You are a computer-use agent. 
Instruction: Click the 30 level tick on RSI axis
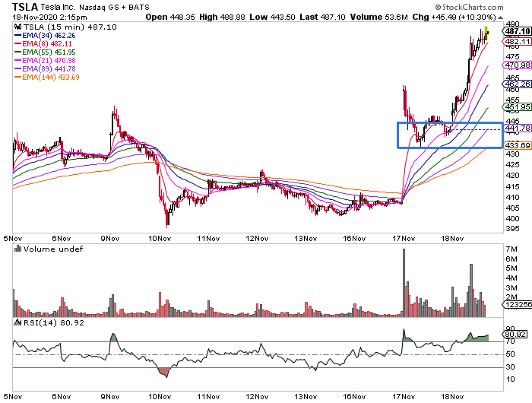pos(510,367)
